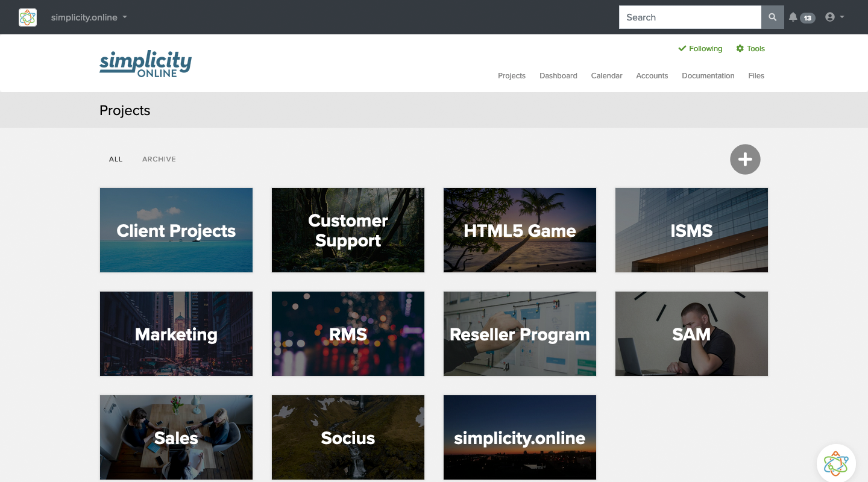The height and width of the screenshot is (482, 868).
Task: Click the floating atom helper icon
Action: tap(836, 463)
